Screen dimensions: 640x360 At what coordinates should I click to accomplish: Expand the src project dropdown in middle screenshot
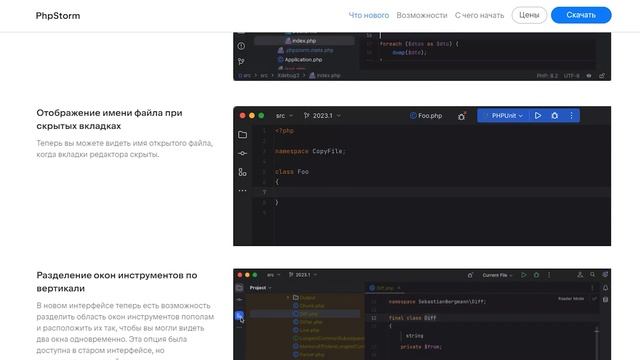tap(284, 116)
